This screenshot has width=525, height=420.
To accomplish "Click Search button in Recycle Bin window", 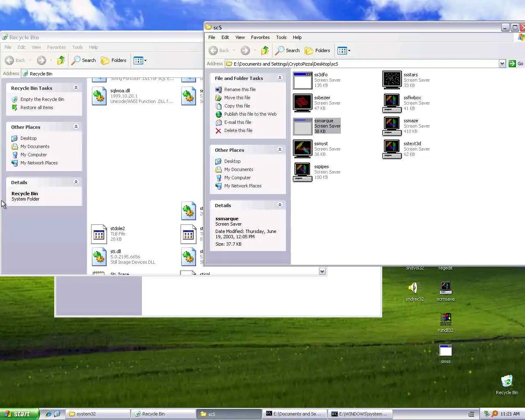I will pyautogui.click(x=84, y=60).
